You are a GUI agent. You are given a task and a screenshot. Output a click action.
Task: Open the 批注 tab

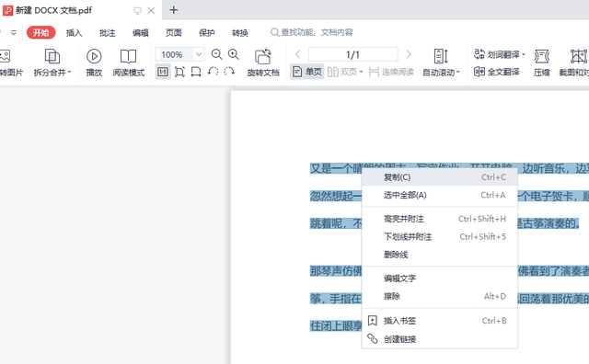coord(107,33)
